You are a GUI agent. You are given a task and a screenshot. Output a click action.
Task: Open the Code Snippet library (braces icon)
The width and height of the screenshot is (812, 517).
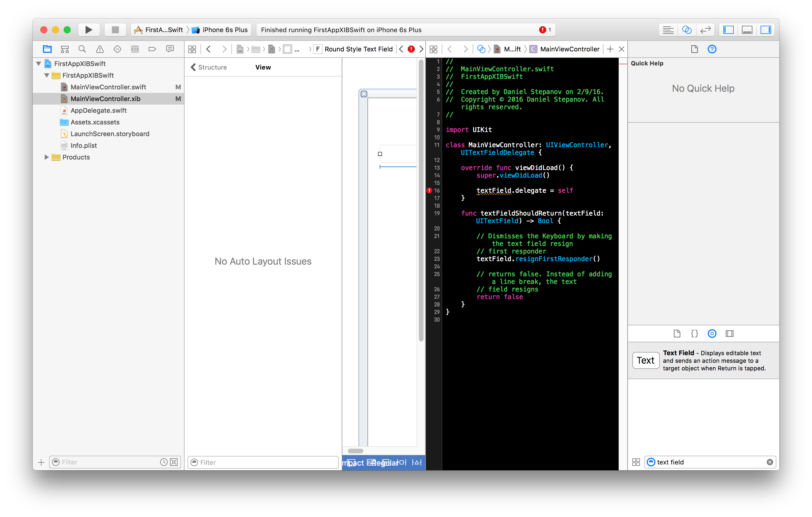(694, 334)
